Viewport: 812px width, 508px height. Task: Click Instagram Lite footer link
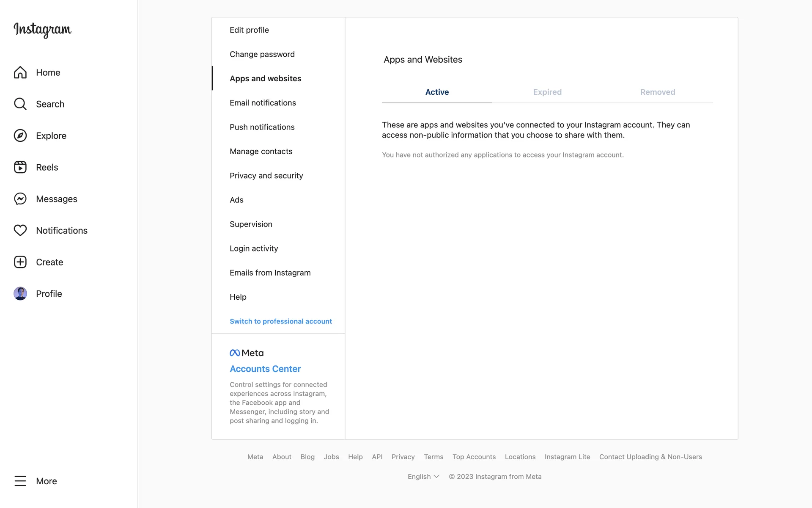(567, 457)
